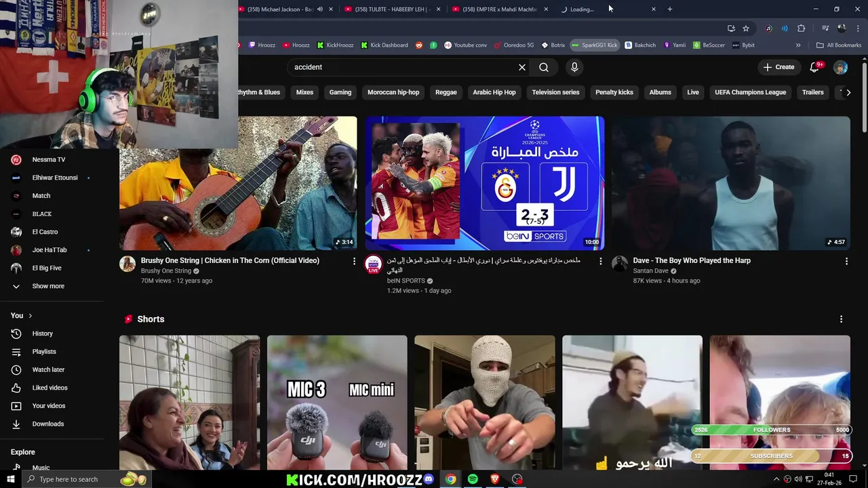Open the beIN SPORTS live channel avatar
Screen dimensions: 868x488
tap(374, 265)
